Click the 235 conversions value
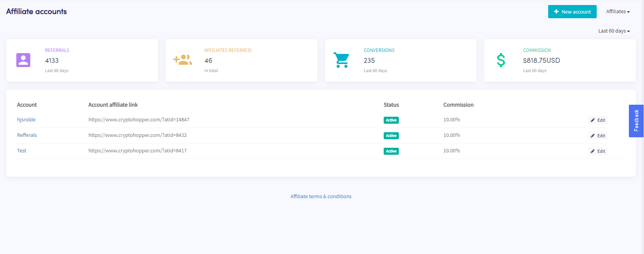 tap(369, 60)
